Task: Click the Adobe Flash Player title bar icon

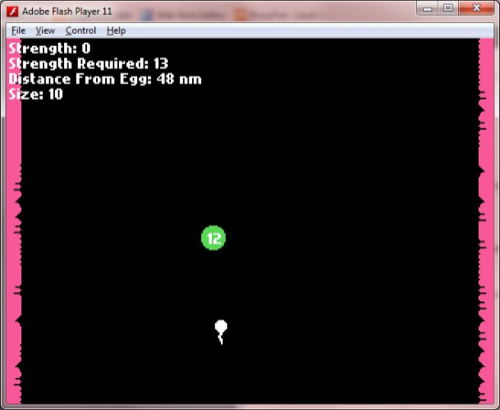Action: 13,12
